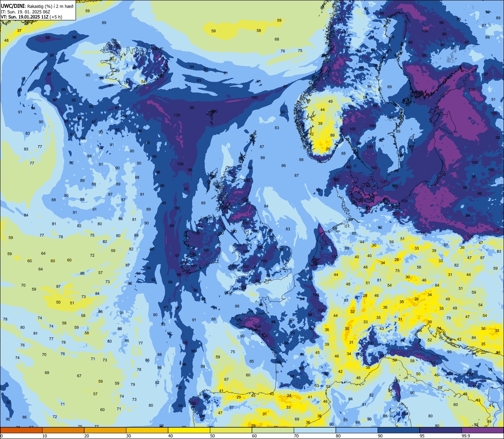Click the 60–70 pale green legend swatch
The width and height of the screenshot is (504, 439).
point(273,430)
